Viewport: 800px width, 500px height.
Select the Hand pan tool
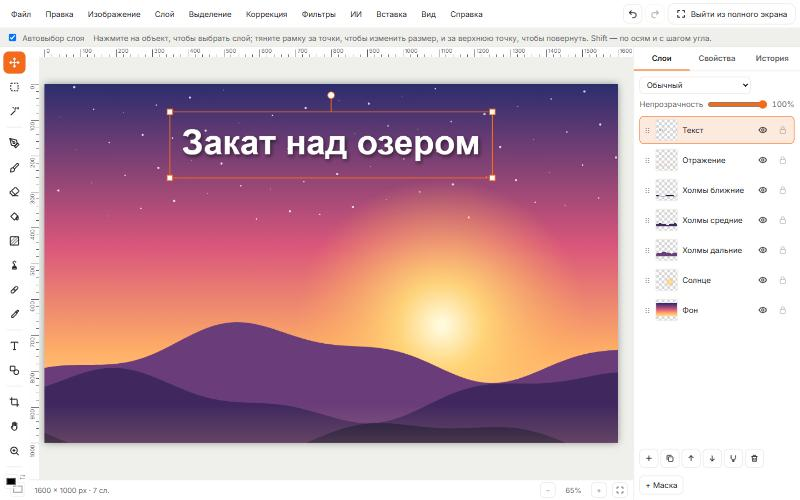(x=14, y=427)
